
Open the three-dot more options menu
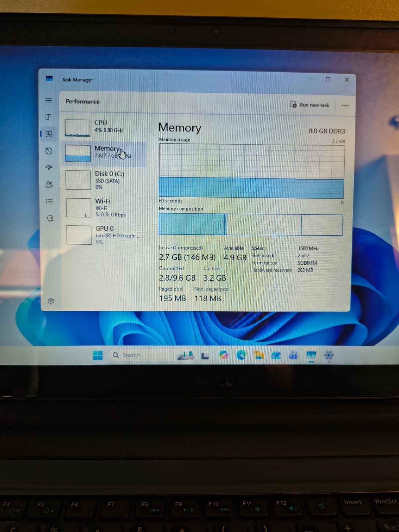click(345, 105)
